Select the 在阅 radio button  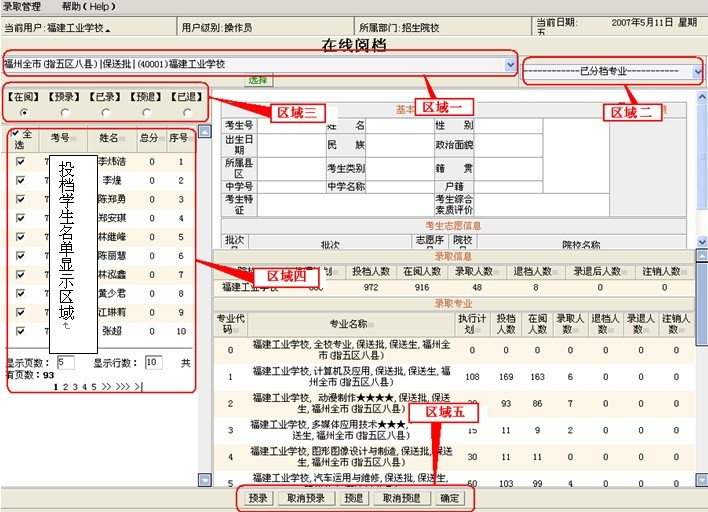(x=24, y=111)
